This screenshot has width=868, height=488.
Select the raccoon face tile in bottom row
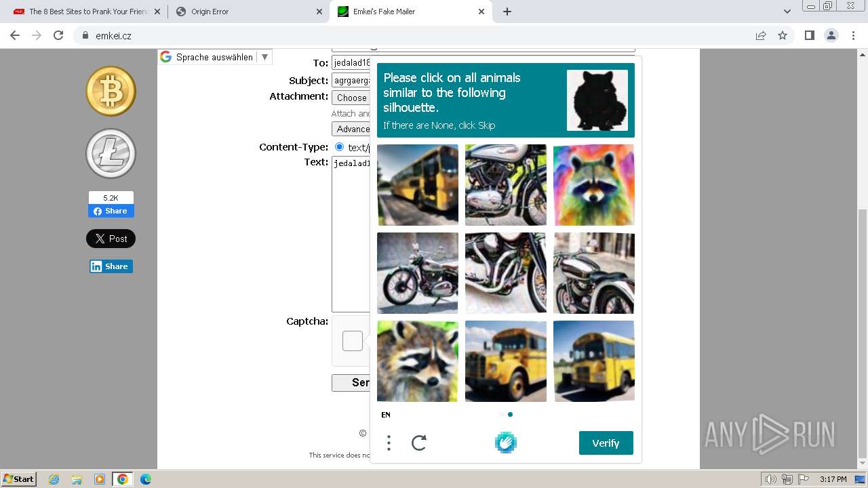pyautogui.click(x=418, y=361)
